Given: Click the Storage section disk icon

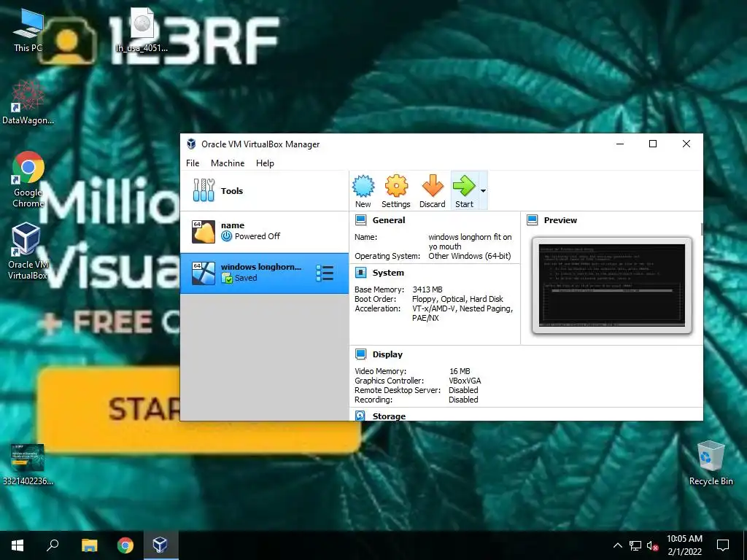Looking at the screenshot, I should tap(360, 416).
